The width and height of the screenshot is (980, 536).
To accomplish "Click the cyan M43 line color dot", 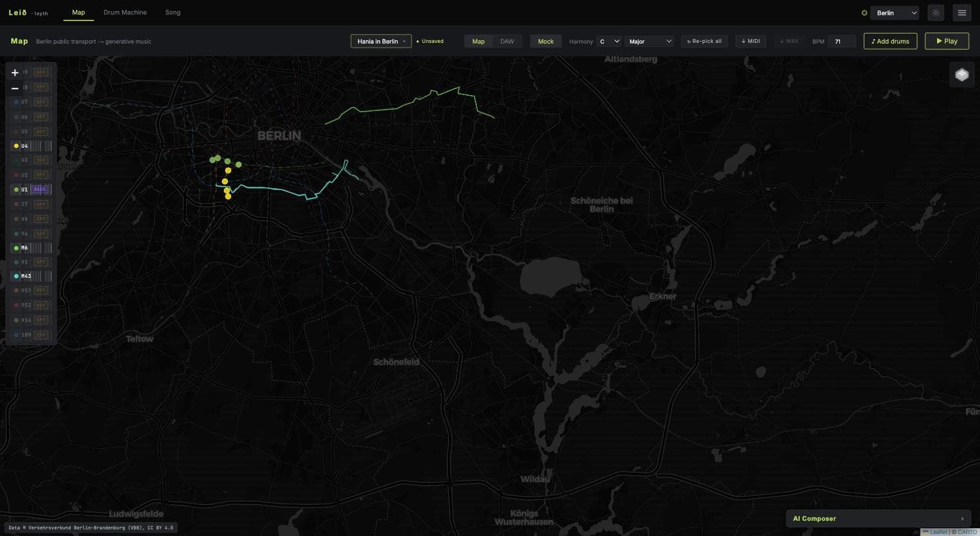I will 17,276.
